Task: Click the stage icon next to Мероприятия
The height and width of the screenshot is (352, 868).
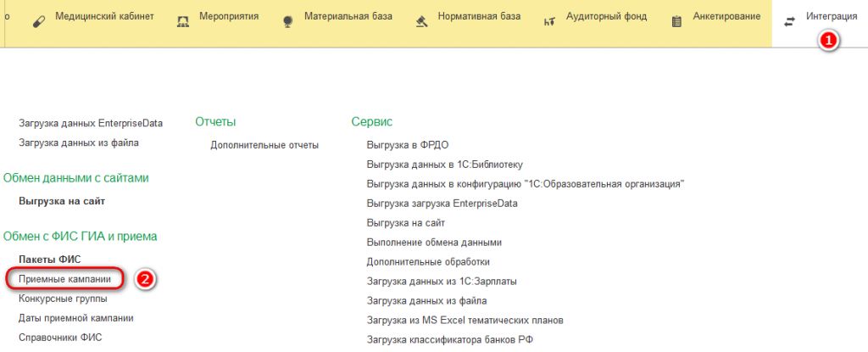Action: click(x=183, y=22)
